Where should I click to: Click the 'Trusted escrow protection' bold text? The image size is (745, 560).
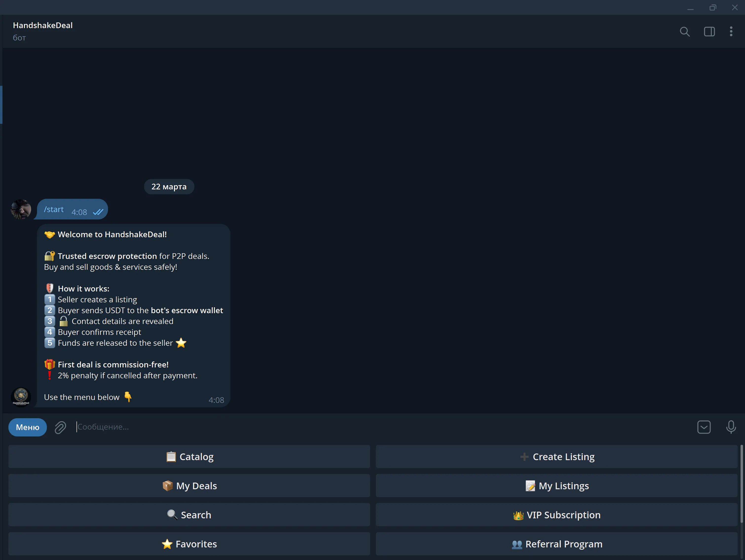(x=108, y=256)
